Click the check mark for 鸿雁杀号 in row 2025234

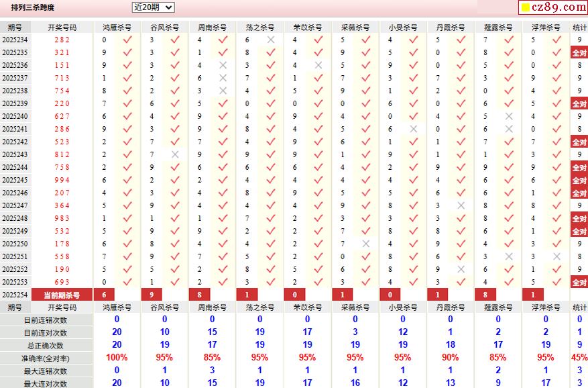point(127,40)
